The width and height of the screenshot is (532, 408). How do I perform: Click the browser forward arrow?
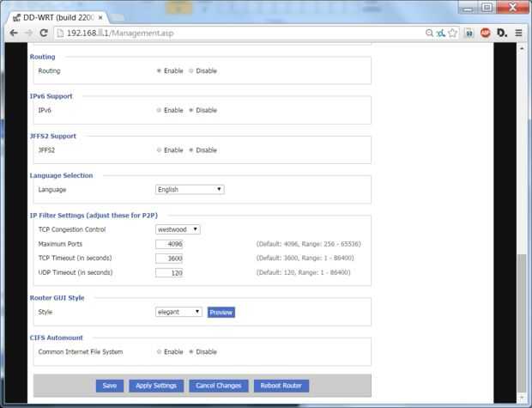29,33
